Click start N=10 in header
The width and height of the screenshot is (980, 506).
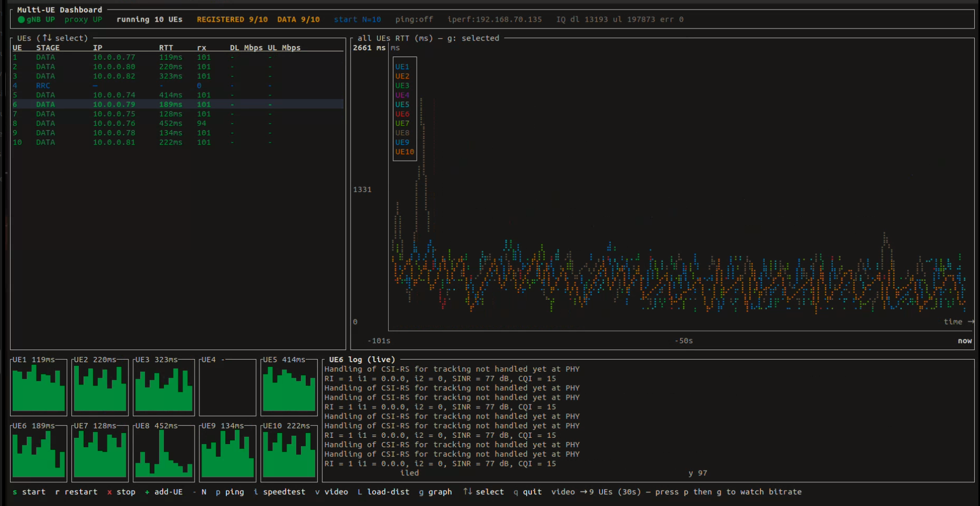tap(357, 20)
